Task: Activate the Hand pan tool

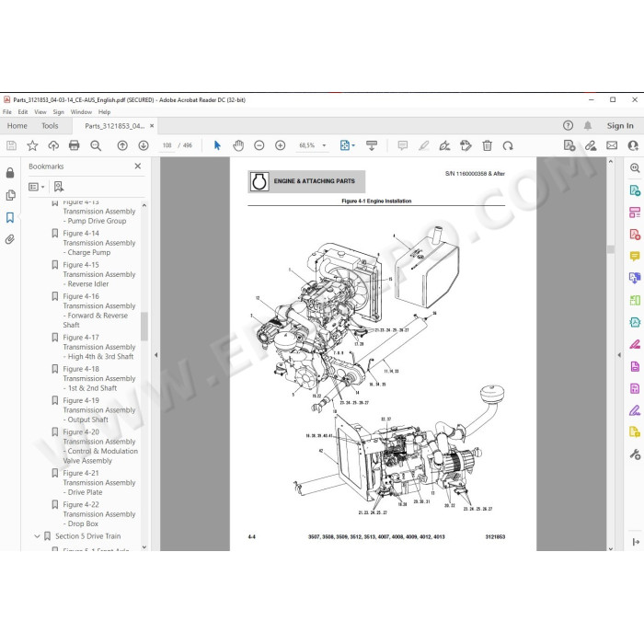Action: click(238, 145)
